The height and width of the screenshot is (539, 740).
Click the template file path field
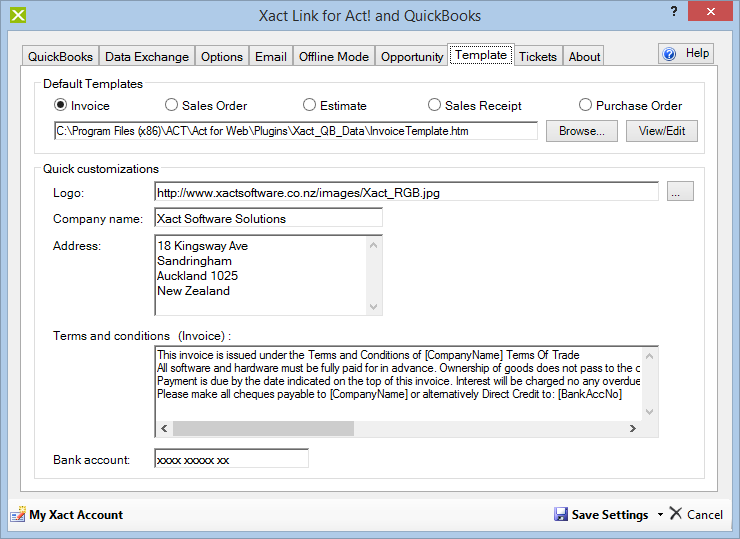coord(296,131)
